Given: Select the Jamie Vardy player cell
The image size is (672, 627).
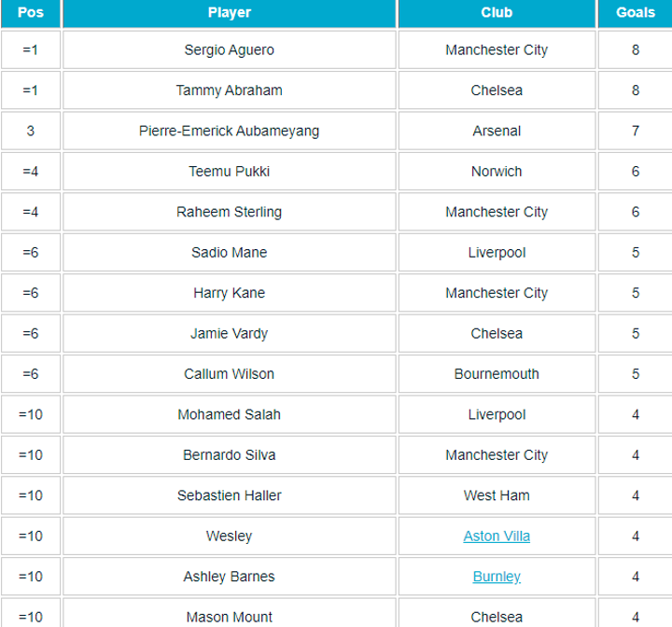Looking at the screenshot, I should coord(230,333).
